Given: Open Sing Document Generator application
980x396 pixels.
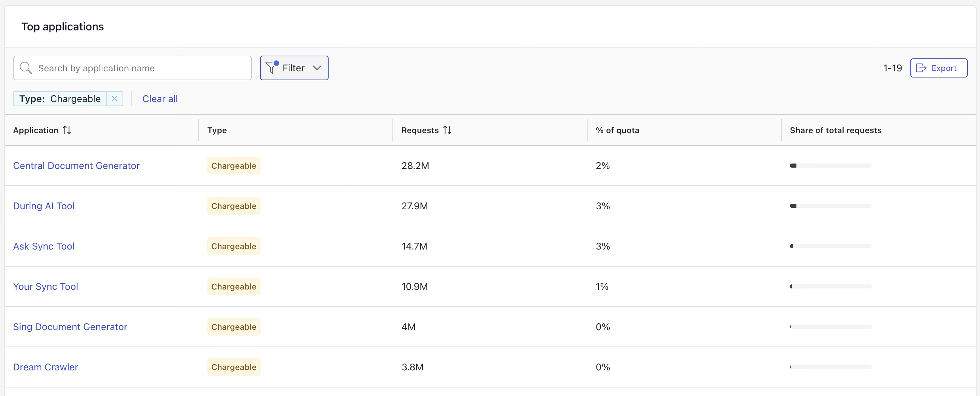Looking at the screenshot, I should tap(70, 327).
